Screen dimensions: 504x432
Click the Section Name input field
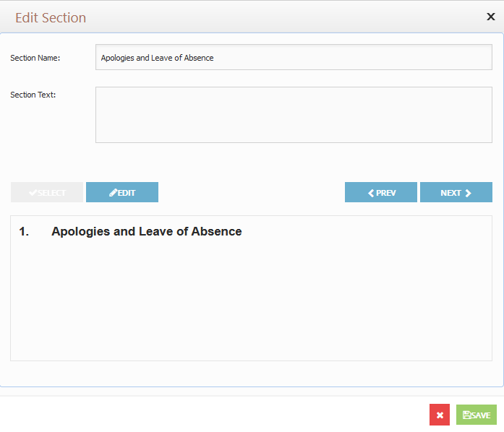(294, 57)
